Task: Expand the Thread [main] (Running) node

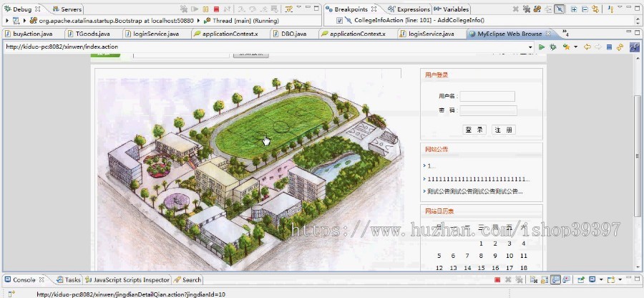Action: pyautogui.click(x=200, y=20)
